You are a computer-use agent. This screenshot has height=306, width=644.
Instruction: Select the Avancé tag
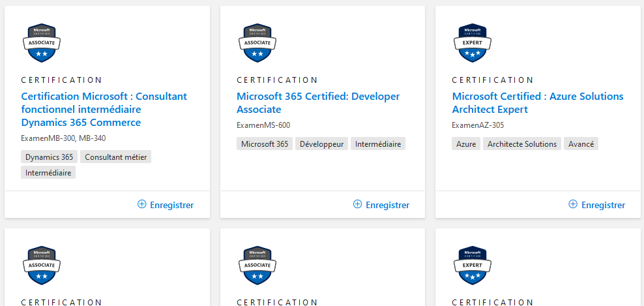click(x=581, y=144)
